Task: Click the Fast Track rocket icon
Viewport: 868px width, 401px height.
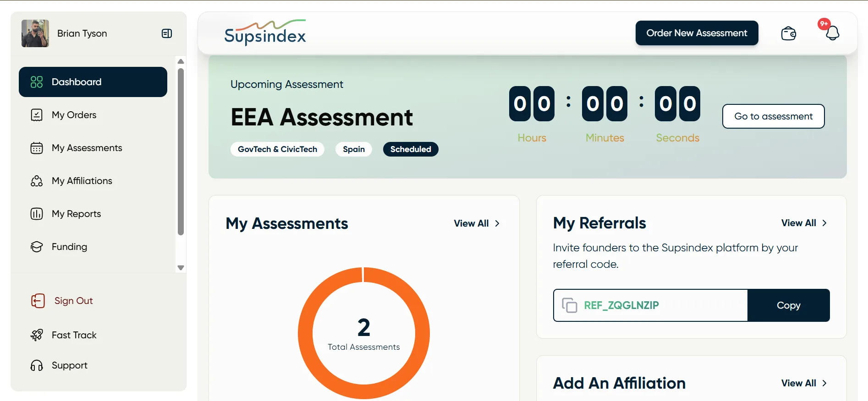Action: (37, 335)
